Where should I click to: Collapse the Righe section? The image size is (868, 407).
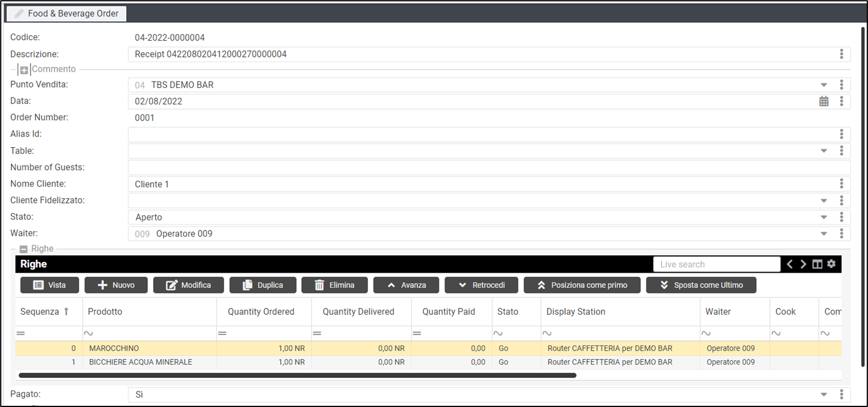[x=24, y=249]
